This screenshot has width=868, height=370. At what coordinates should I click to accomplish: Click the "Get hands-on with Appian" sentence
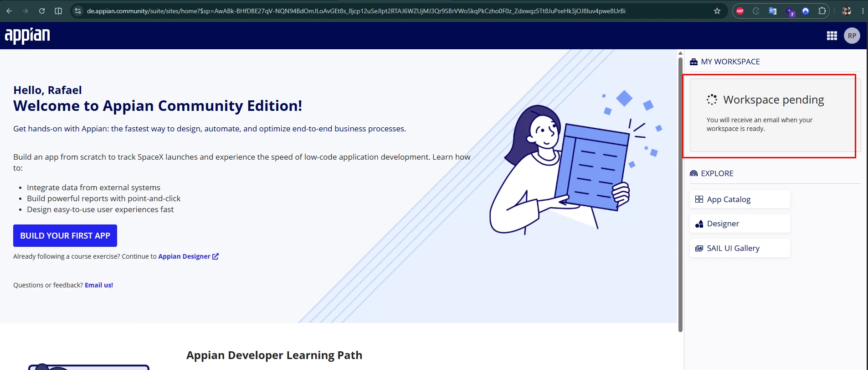click(210, 129)
